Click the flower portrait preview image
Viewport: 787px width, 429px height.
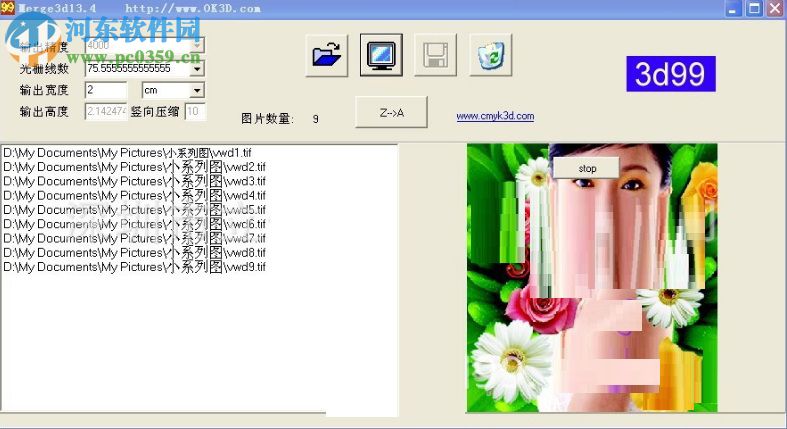(592, 277)
